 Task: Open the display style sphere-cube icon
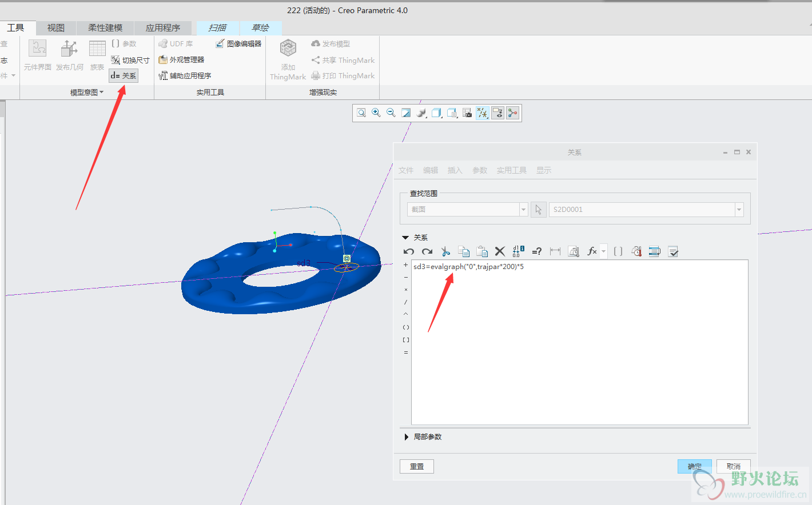[x=421, y=113]
